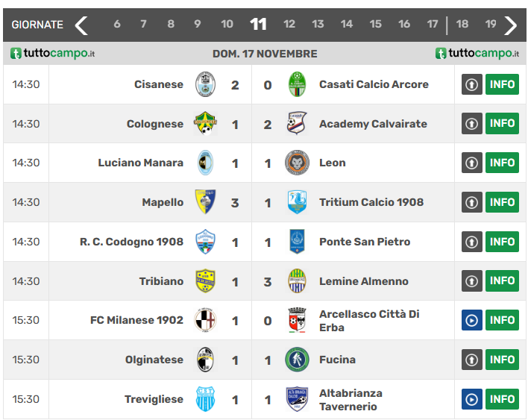This screenshot has height=420, width=528.
Task: Click the left tuttocampo.it logo
Action: tap(52, 54)
